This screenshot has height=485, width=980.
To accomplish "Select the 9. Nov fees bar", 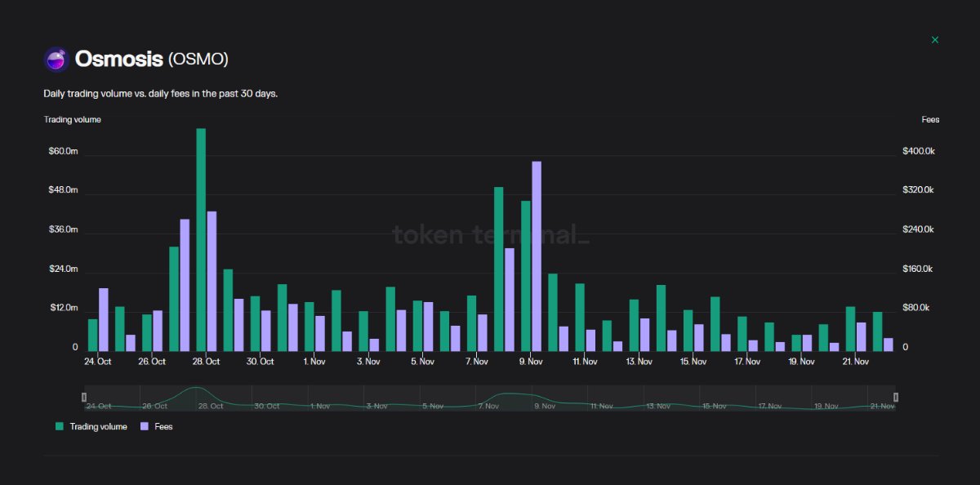I will [x=537, y=256].
